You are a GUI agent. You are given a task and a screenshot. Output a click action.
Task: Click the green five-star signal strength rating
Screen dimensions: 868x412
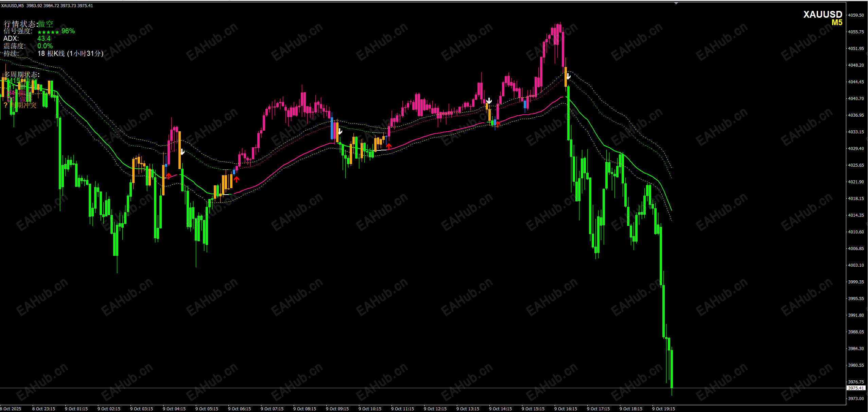point(48,32)
